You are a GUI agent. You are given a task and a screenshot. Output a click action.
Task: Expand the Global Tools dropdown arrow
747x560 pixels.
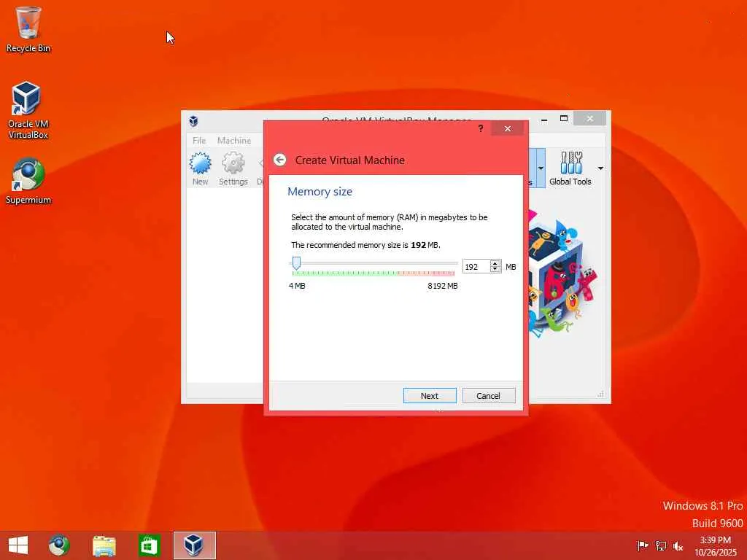(600, 168)
